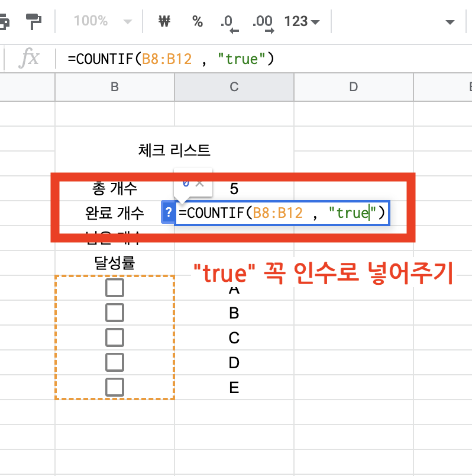Click the cell showing value 5
The width and height of the screenshot is (472, 476).
pos(234,188)
